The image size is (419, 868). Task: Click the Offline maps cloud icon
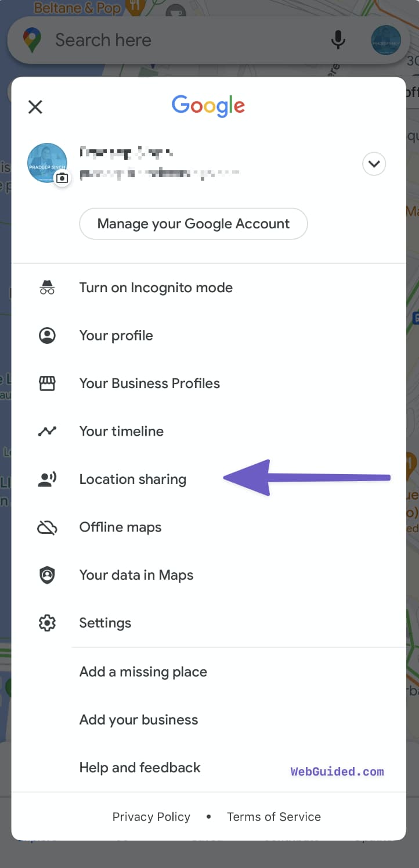pyautogui.click(x=47, y=527)
